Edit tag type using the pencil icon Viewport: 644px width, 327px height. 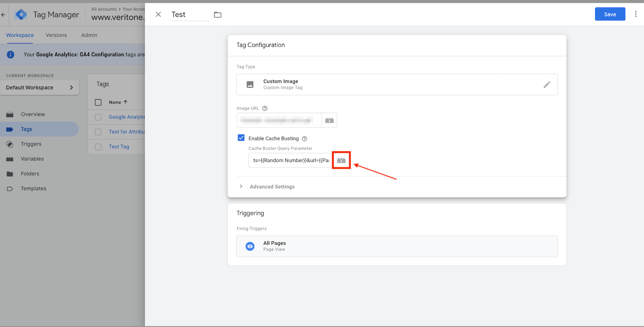point(547,84)
